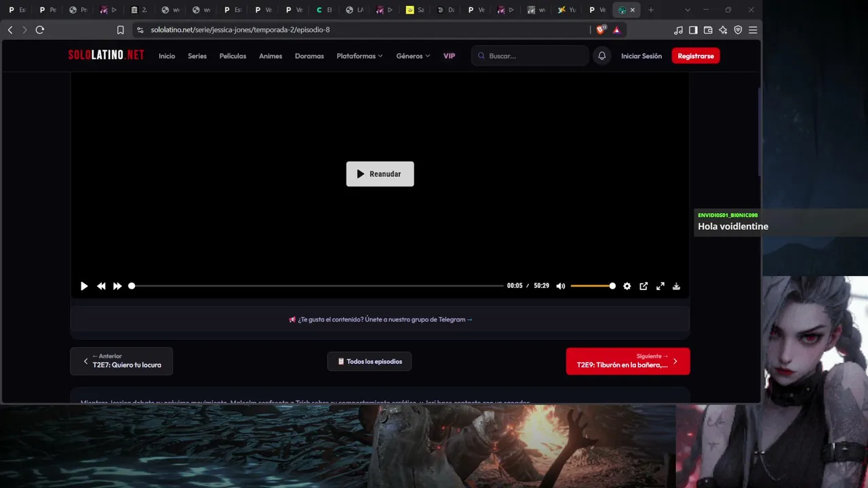Switch to the 'Pe' browser tab
868x488 pixels.
[47, 10]
